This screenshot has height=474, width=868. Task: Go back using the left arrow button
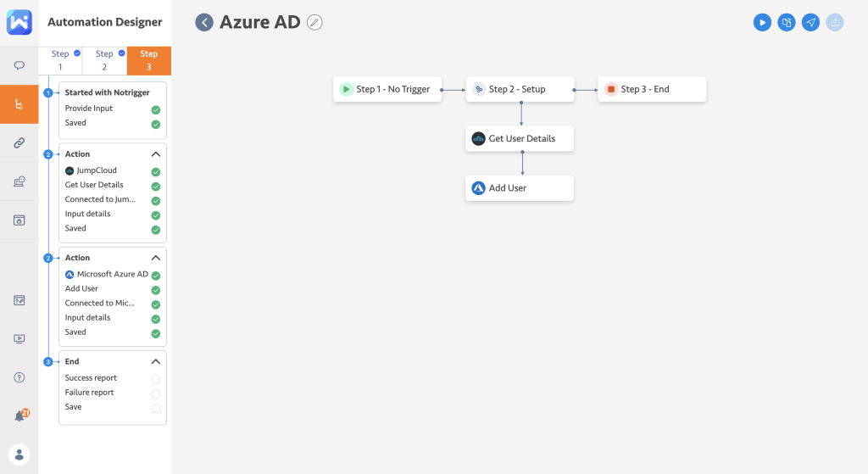point(204,23)
